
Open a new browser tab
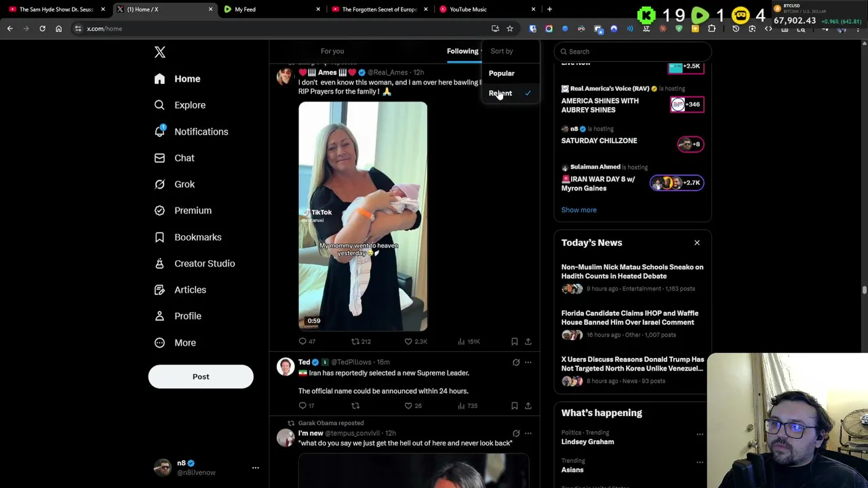point(550,9)
